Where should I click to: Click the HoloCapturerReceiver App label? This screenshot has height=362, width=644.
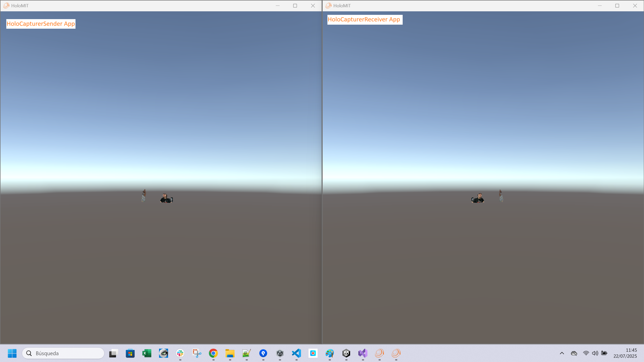coord(364,19)
